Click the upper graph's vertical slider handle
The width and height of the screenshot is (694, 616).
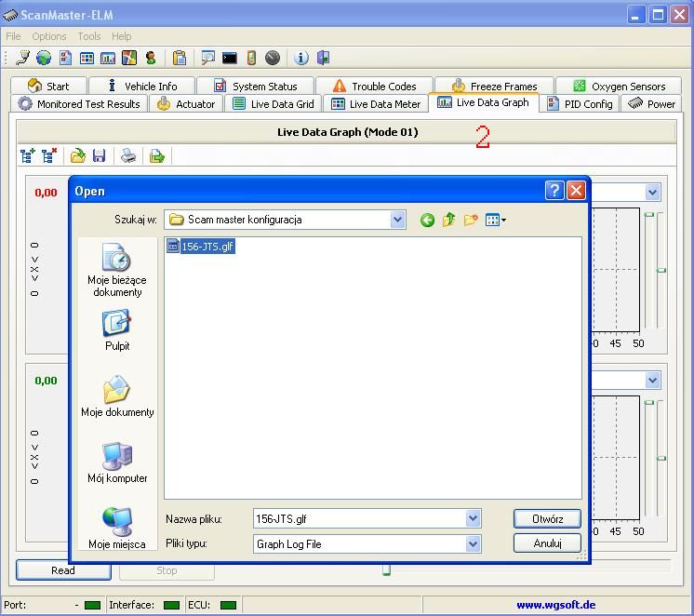[x=661, y=270]
